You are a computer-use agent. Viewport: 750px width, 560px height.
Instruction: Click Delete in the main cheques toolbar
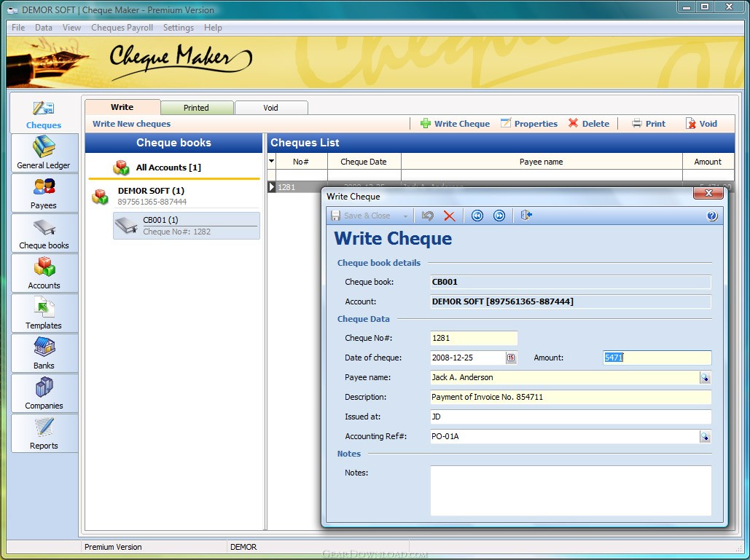coord(589,124)
